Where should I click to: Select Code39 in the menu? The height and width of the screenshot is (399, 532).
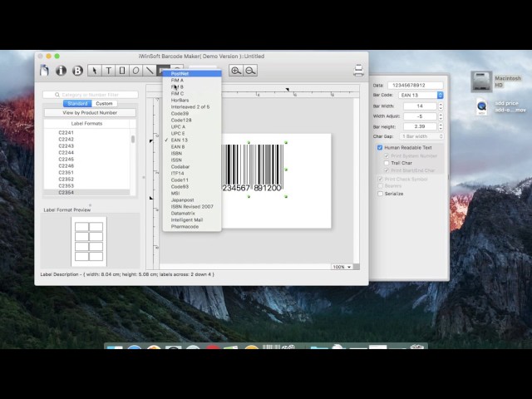192,113
